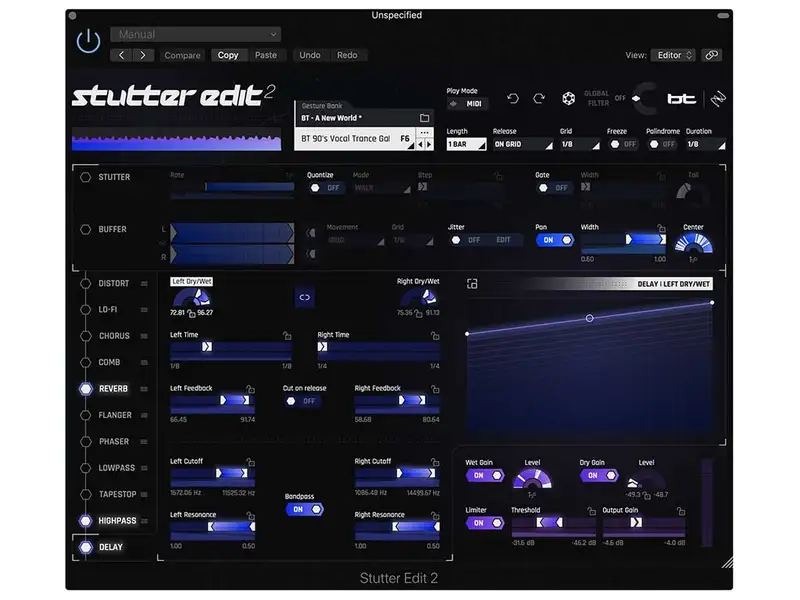The height and width of the screenshot is (600, 800).
Task: Go to previous preset arrow
Action: click(x=121, y=55)
